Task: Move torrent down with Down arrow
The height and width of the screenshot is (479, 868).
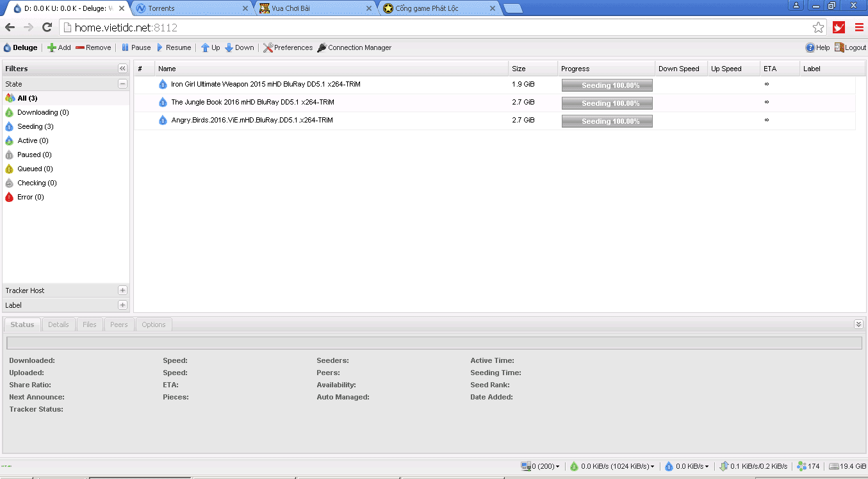Action: pos(229,47)
